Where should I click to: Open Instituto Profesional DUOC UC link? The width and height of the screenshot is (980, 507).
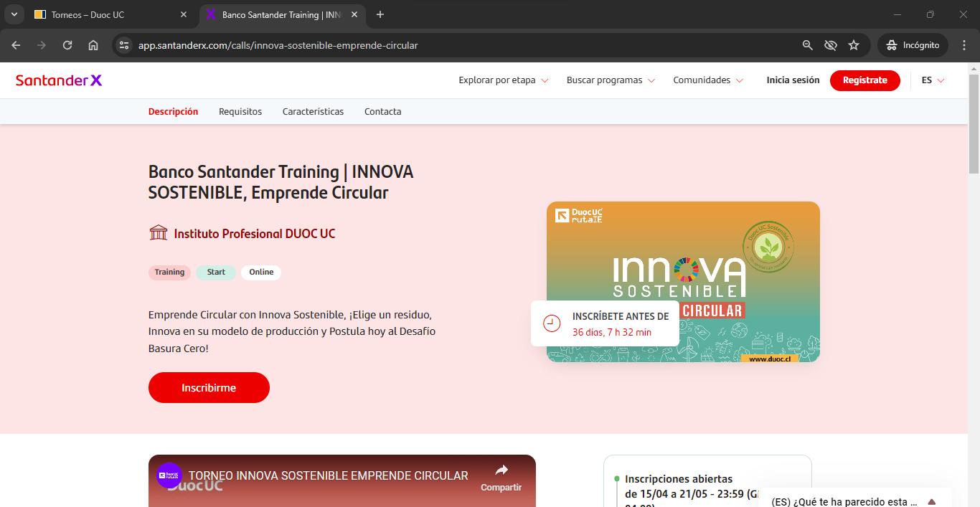click(x=254, y=234)
